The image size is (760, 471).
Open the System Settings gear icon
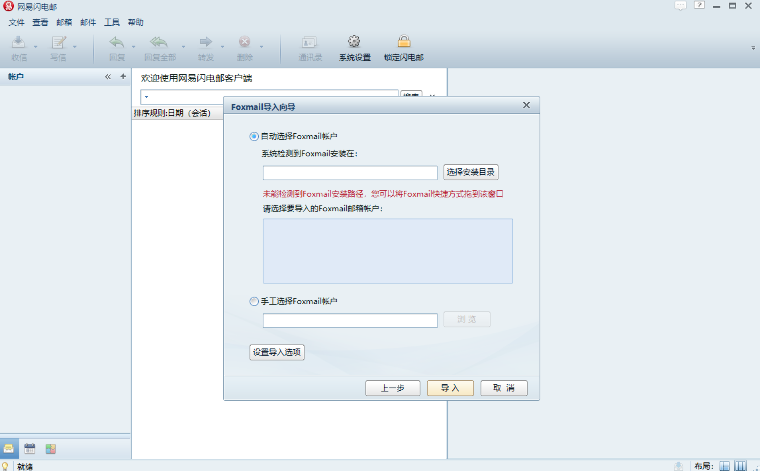point(354,42)
